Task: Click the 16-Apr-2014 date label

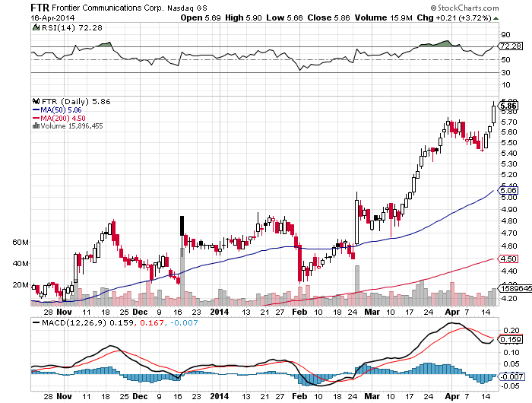Action: point(52,18)
